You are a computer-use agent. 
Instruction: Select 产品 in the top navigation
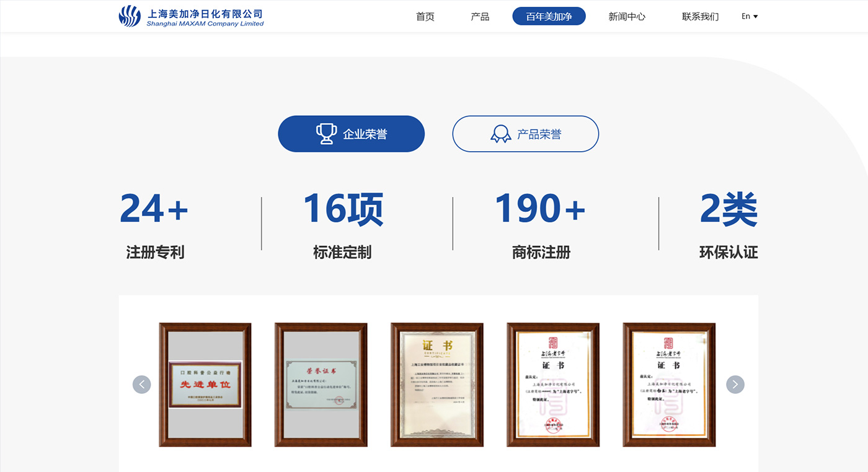point(480,17)
